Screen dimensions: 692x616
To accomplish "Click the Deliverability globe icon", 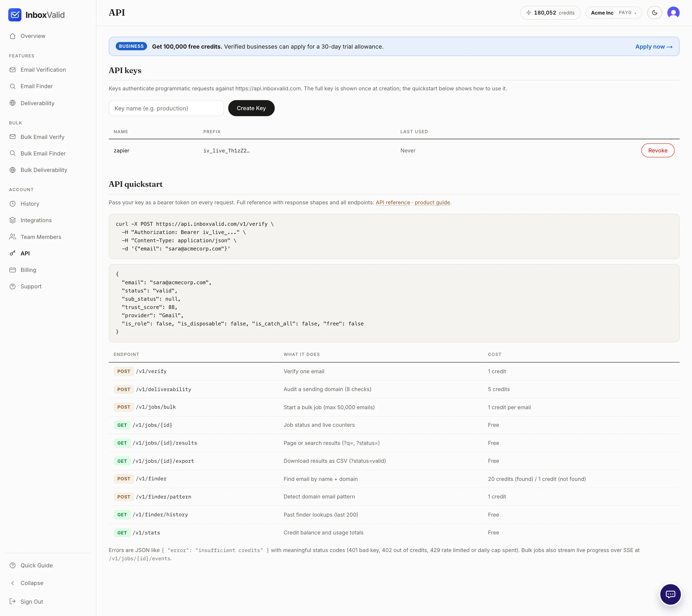I will [x=13, y=103].
